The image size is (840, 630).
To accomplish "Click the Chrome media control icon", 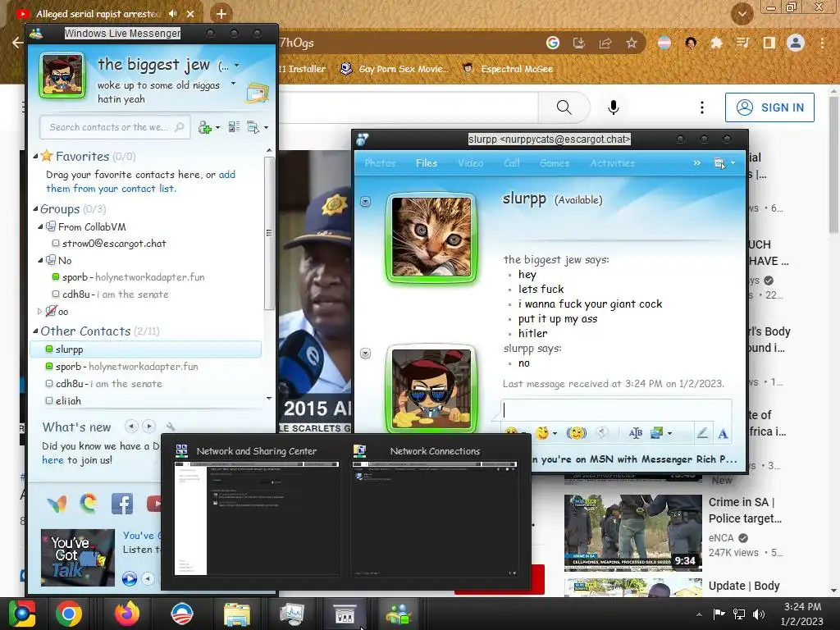I will coord(742,43).
